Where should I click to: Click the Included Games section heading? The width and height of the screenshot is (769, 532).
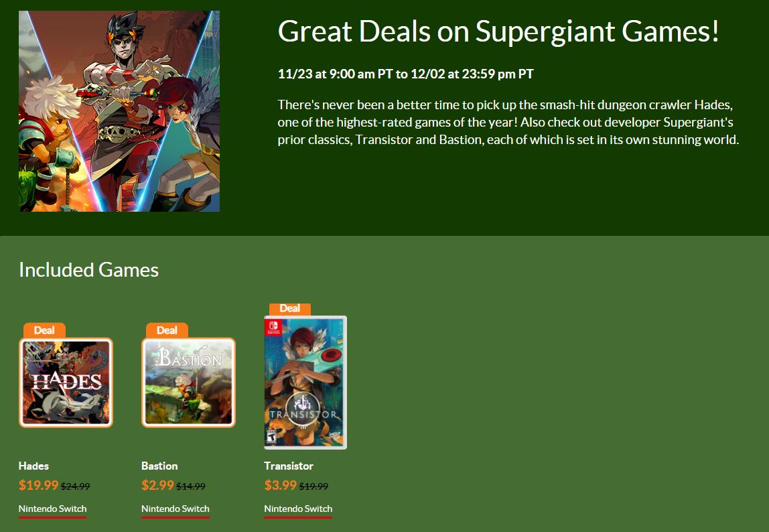88,269
